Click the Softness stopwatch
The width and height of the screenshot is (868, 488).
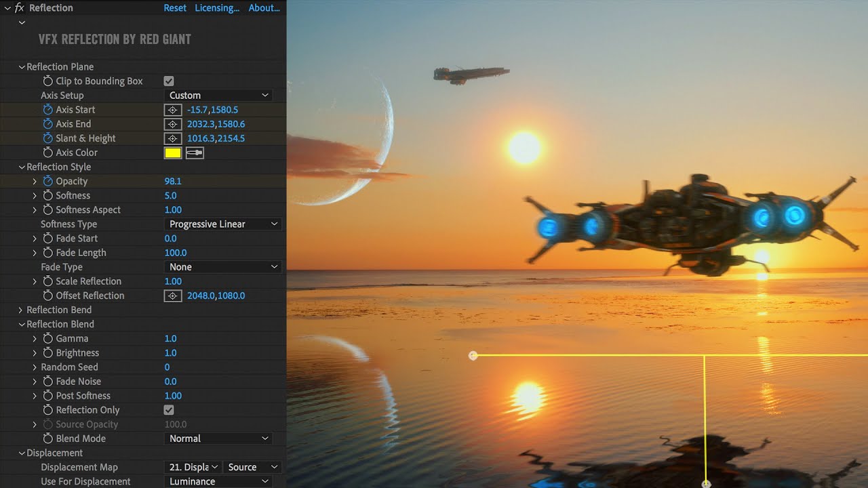pos(47,195)
